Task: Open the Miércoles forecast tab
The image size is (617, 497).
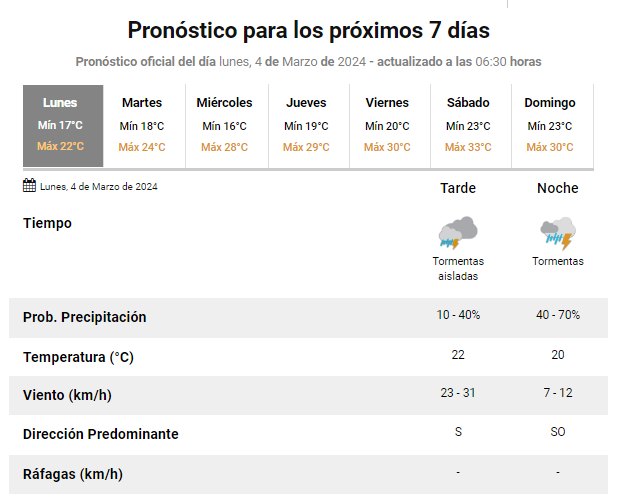Action: tap(224, 125)
